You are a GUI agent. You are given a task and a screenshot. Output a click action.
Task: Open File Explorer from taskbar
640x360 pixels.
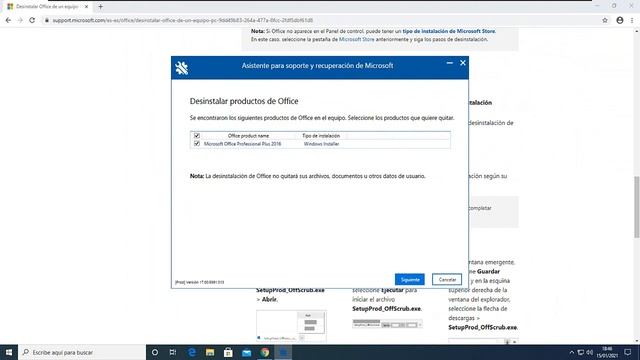(210, 352)
